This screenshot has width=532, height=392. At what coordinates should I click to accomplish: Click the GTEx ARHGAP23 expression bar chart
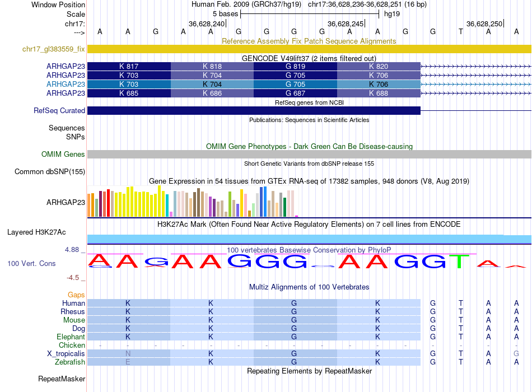[x=193, y=201]
